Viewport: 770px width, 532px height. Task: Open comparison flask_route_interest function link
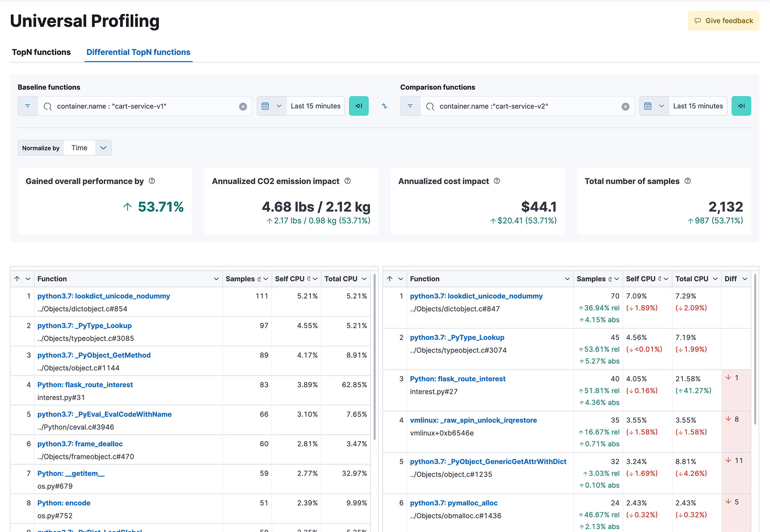click(x=458, y=379)
